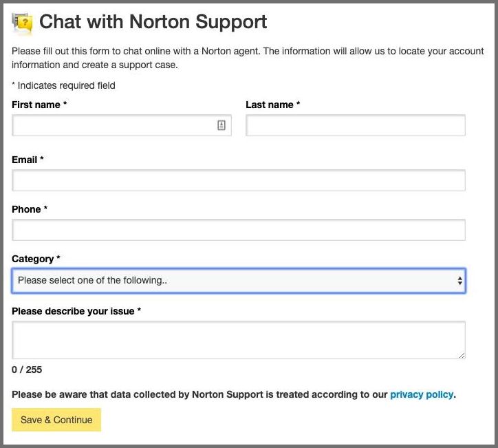
Task: Click the up-down arrows on Category select
Action: [459, 281]
